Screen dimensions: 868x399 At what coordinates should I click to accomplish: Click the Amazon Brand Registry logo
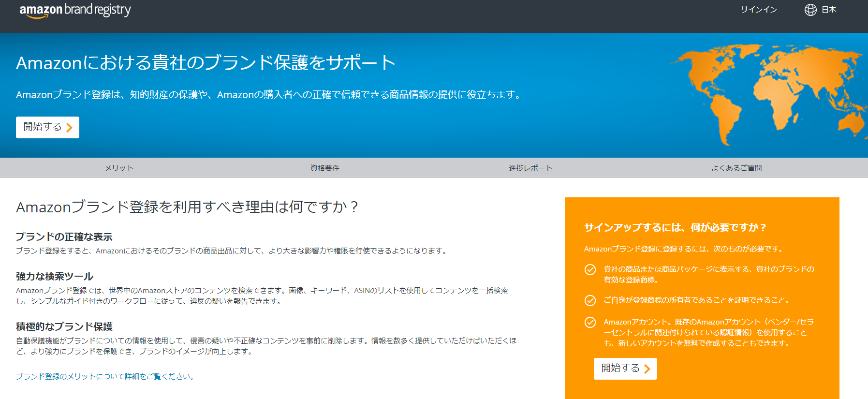click(x=75, y=10)
